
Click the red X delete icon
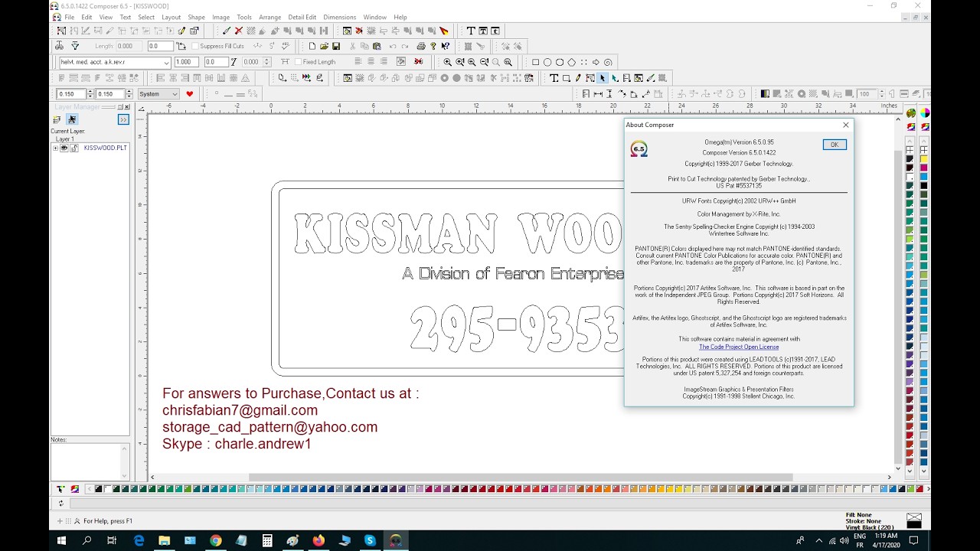pyautogui.click(x=238, y=31)
